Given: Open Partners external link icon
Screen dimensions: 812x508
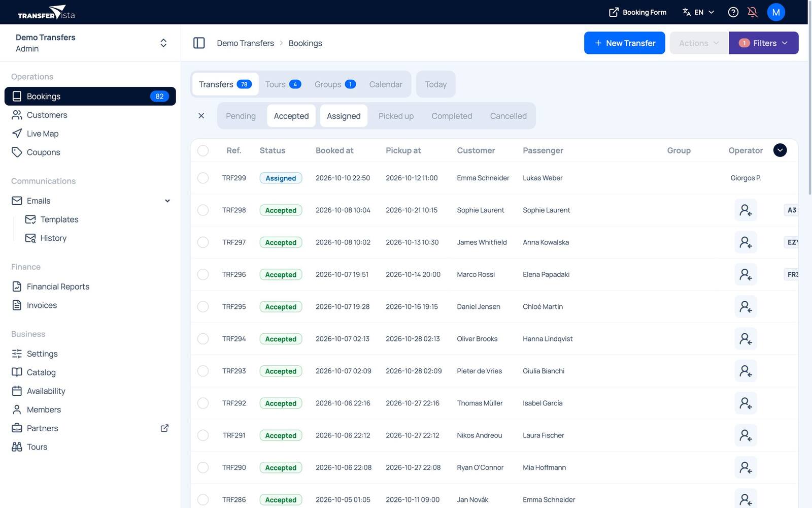Looking at the screenshot, I should (x=164, y=428).
